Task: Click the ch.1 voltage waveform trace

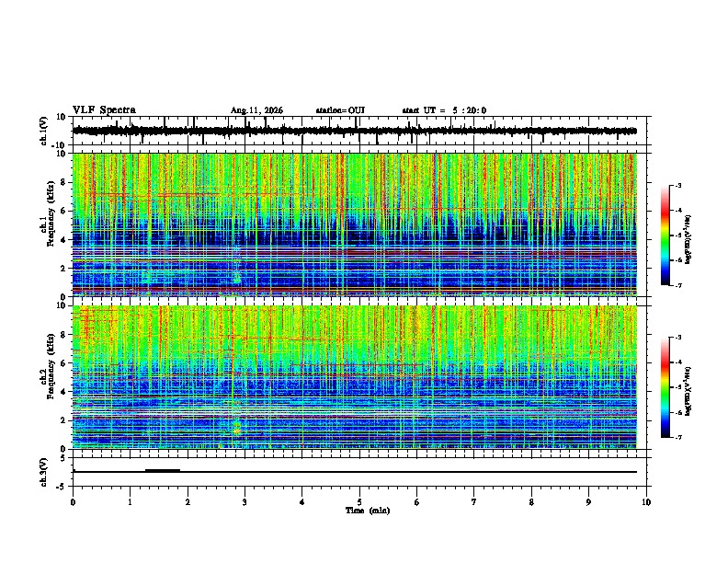Action: pos(355,131)
